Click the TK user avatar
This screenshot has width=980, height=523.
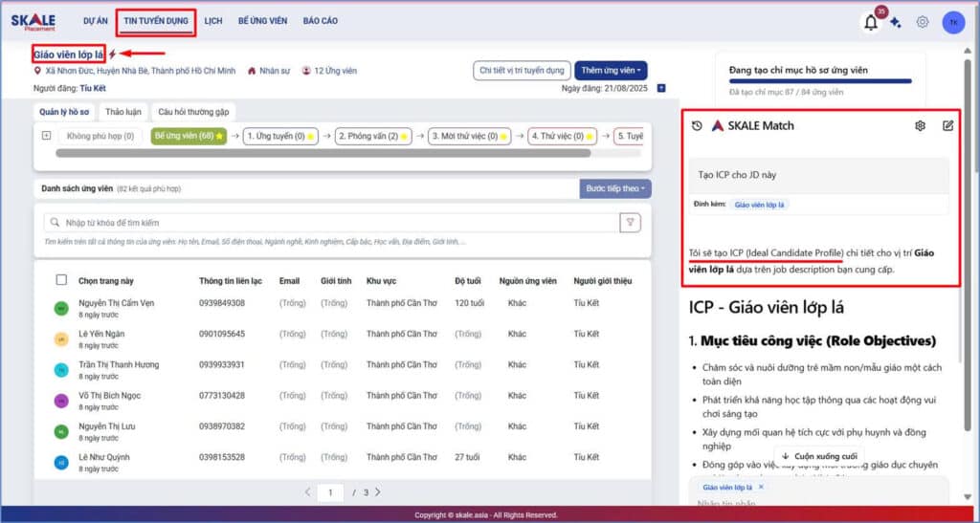tap(953, 23)
